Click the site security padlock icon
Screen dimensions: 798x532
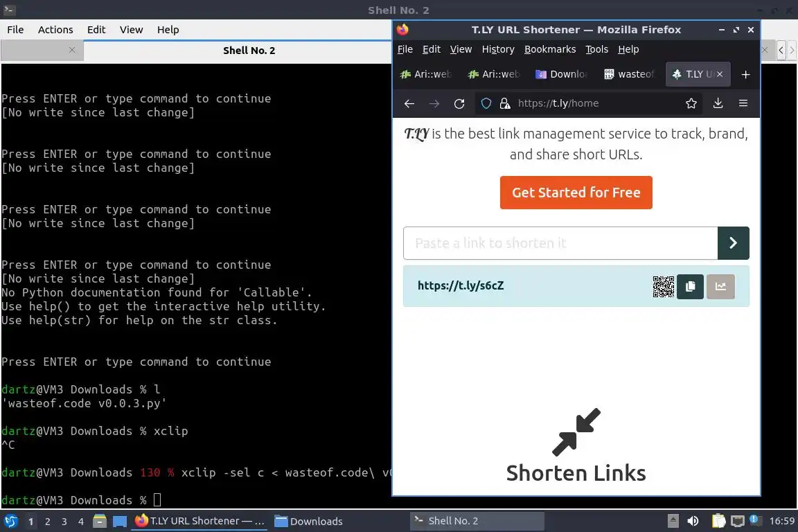coord(504,103)
